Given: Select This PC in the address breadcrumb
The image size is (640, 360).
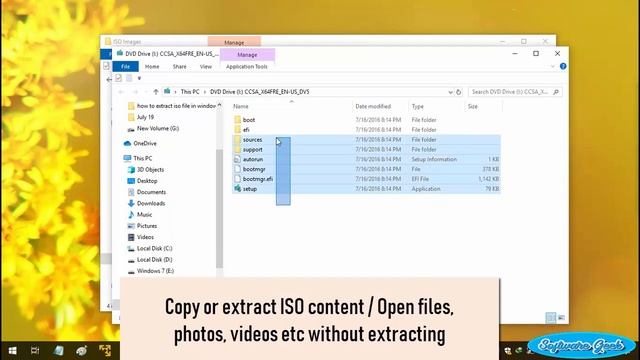Looking at the screenshot, I should [x=190, y=92].
